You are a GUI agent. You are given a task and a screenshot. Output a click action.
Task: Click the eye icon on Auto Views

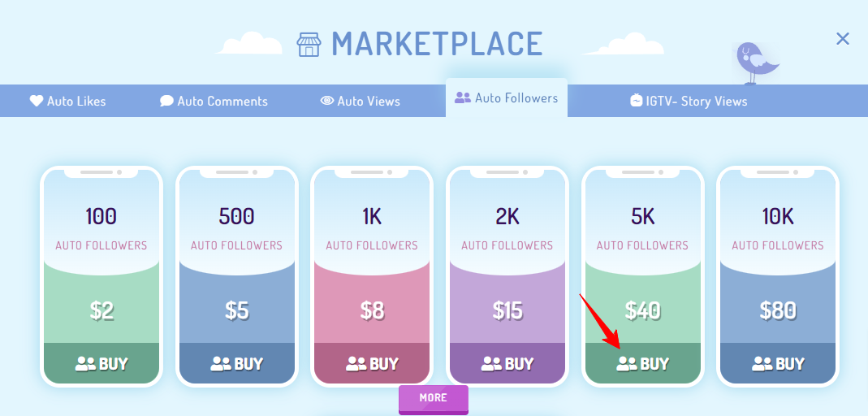[x=327, y=101]
